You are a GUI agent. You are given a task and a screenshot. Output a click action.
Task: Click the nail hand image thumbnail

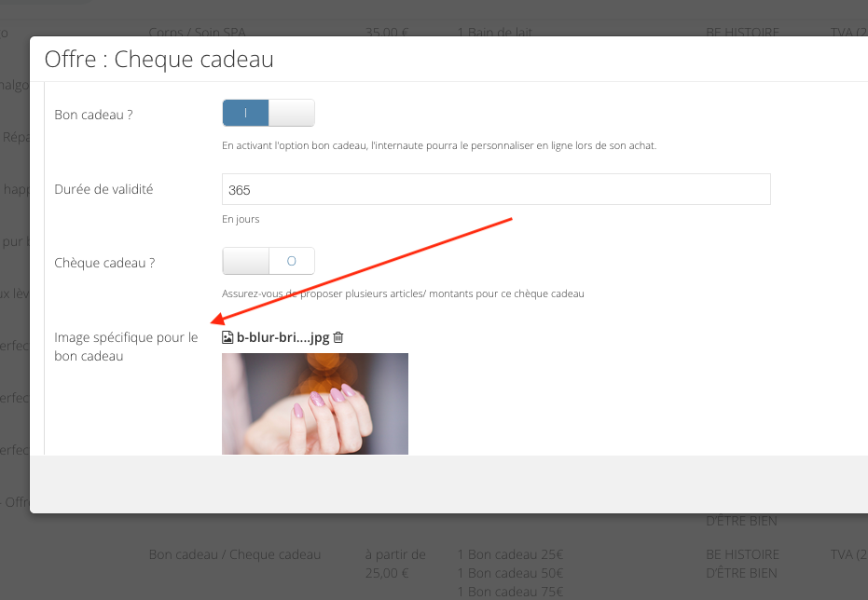315,403
